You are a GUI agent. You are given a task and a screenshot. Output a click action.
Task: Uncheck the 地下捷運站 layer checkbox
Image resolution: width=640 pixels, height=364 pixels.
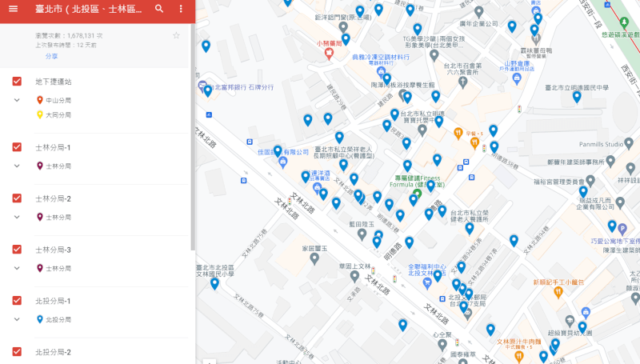(17, 82)
